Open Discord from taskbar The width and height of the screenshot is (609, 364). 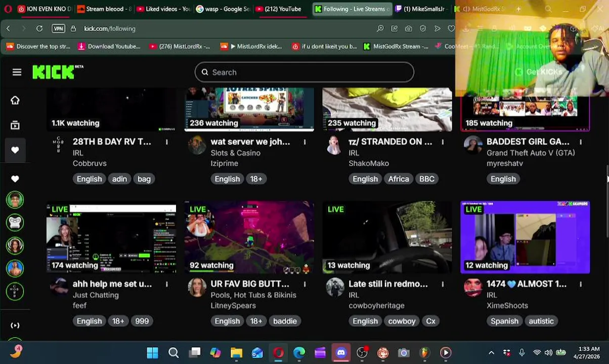(341, 353)
